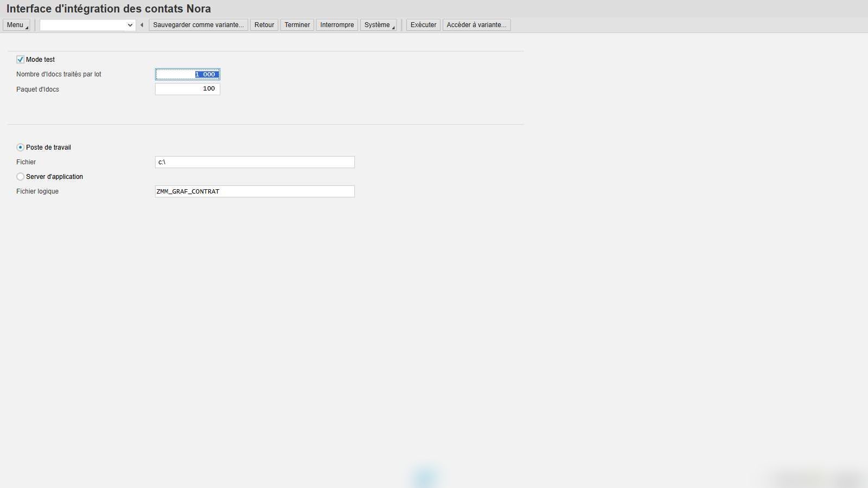868x488 pixels.
Task: Click the page title Interface d'intégration des contats Nora
Action: [108, 9]
